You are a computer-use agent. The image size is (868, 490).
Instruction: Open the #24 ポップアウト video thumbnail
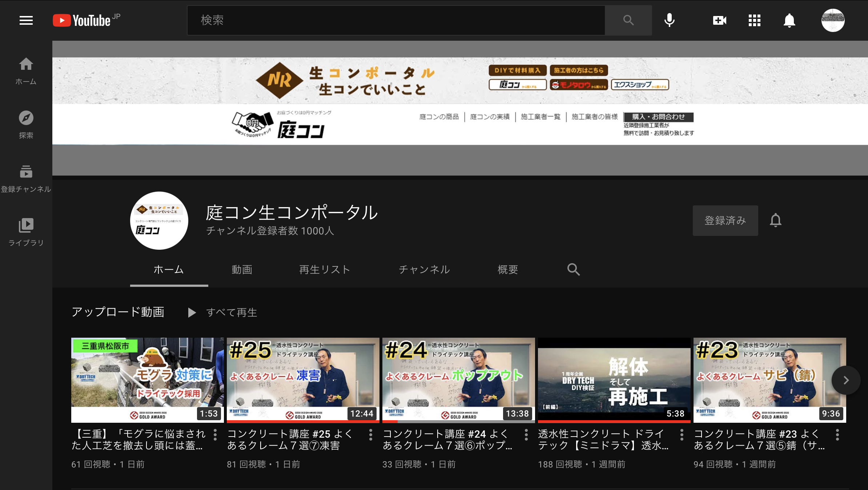pyautogui.click(x=459, y=380)
